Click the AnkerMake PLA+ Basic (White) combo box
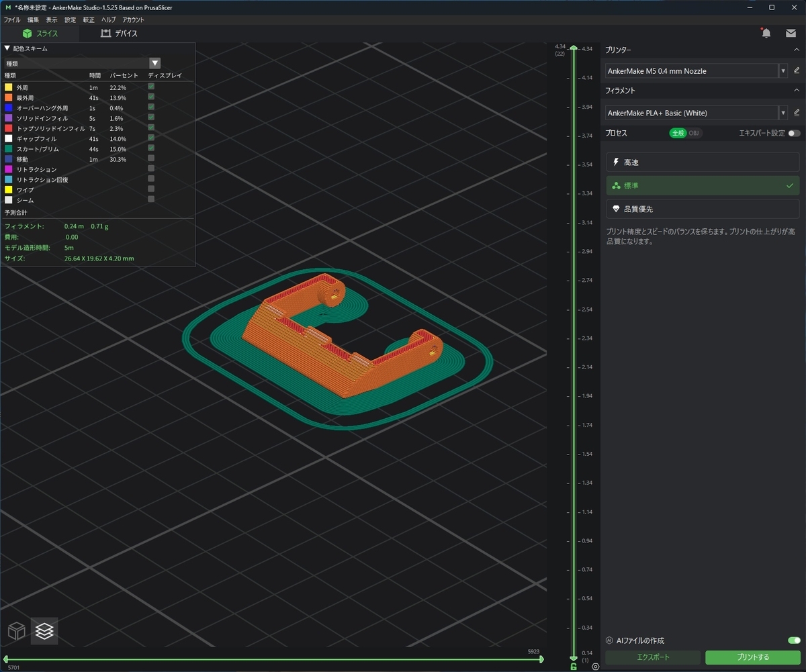This screenshot has width=806, height=672. point(697,113)
